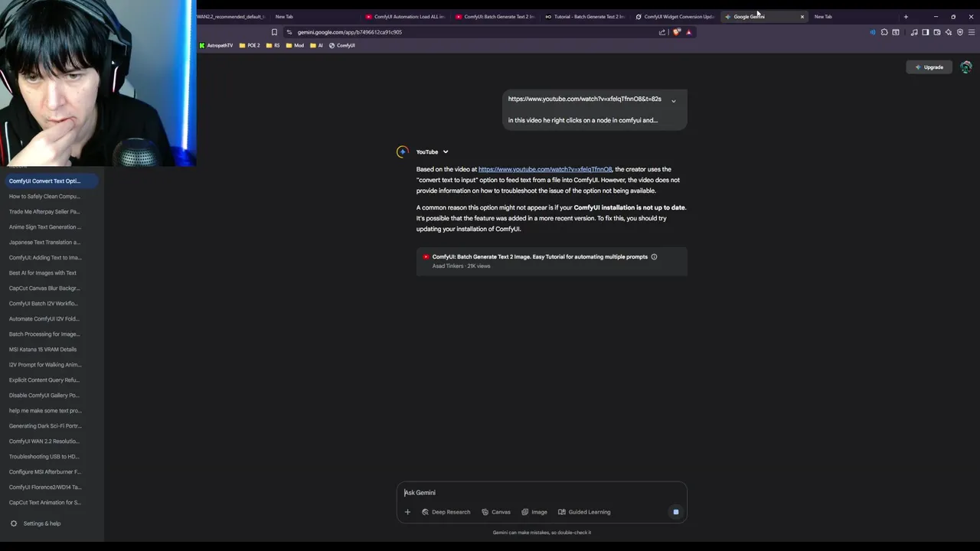Open the account profile avatar
The height and width of the screenshot is (551, 980).
pos(966,67)
